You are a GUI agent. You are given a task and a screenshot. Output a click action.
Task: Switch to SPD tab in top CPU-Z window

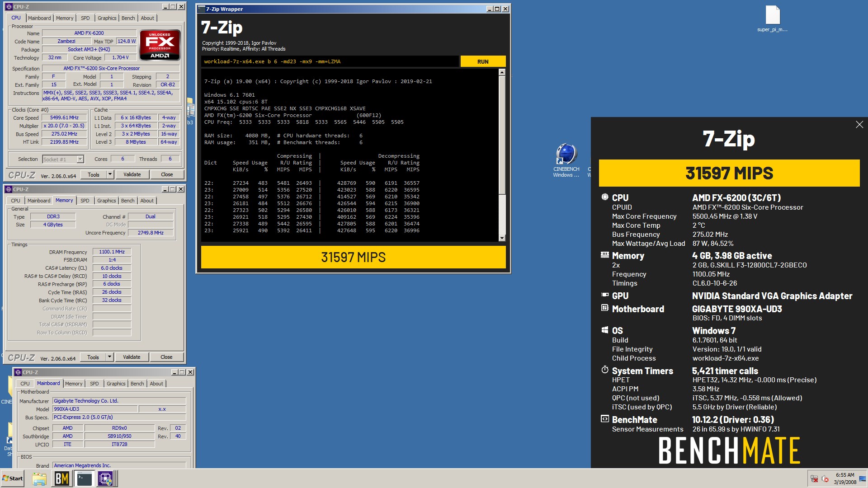click(85, 18)
